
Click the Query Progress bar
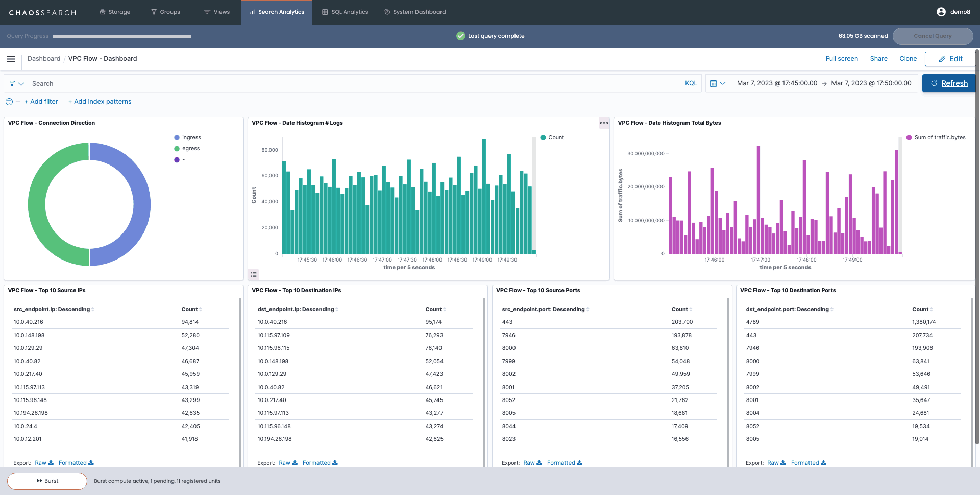tap(122, 36)
